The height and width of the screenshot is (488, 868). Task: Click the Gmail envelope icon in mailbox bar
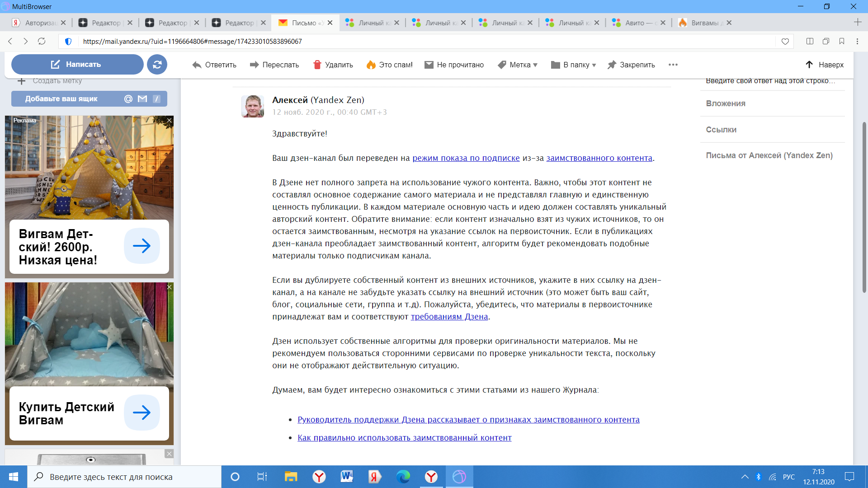pos(142,99)
